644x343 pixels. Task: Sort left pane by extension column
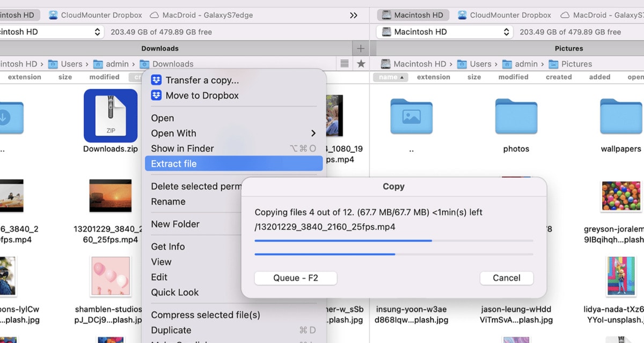(24, 77)
